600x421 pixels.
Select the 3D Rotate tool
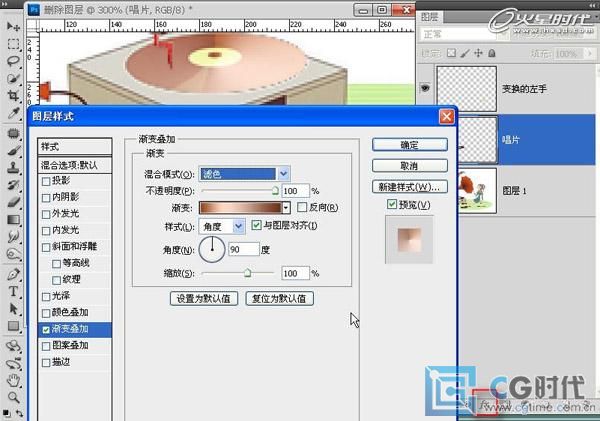[x=13, y=346]
